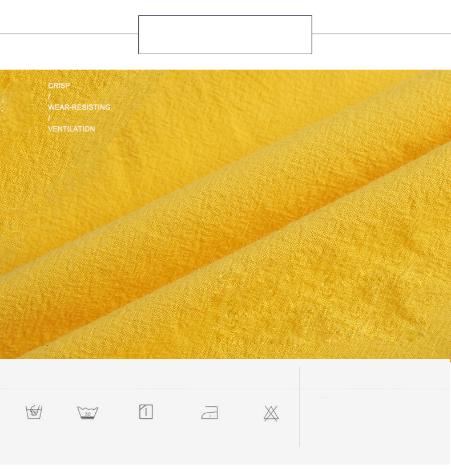The width and height of the screenshot is (451, 476).
Task: Click the hang-to-dry square icon
Action: 146,412
